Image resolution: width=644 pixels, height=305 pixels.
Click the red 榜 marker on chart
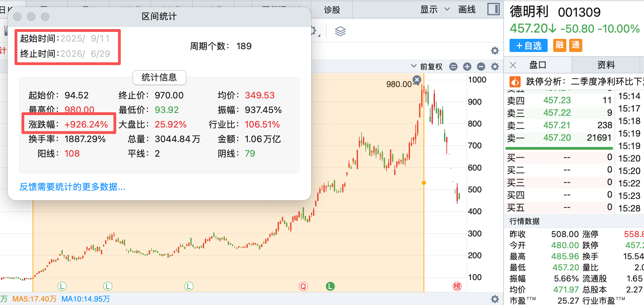click(457, 286)
